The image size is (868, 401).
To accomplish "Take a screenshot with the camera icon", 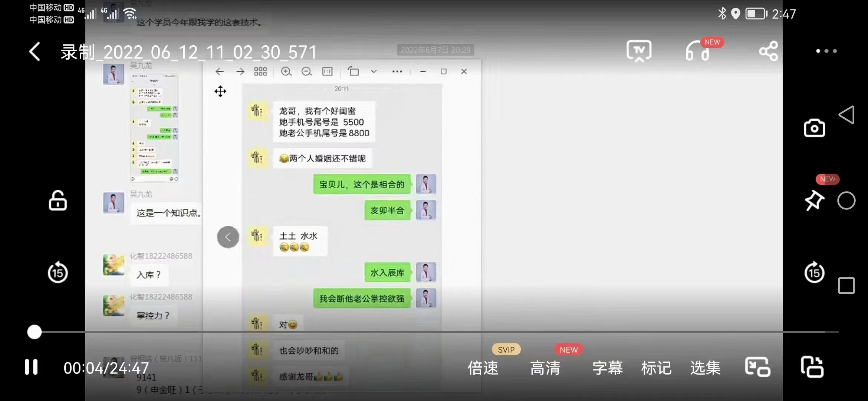I will pos(814,128).
